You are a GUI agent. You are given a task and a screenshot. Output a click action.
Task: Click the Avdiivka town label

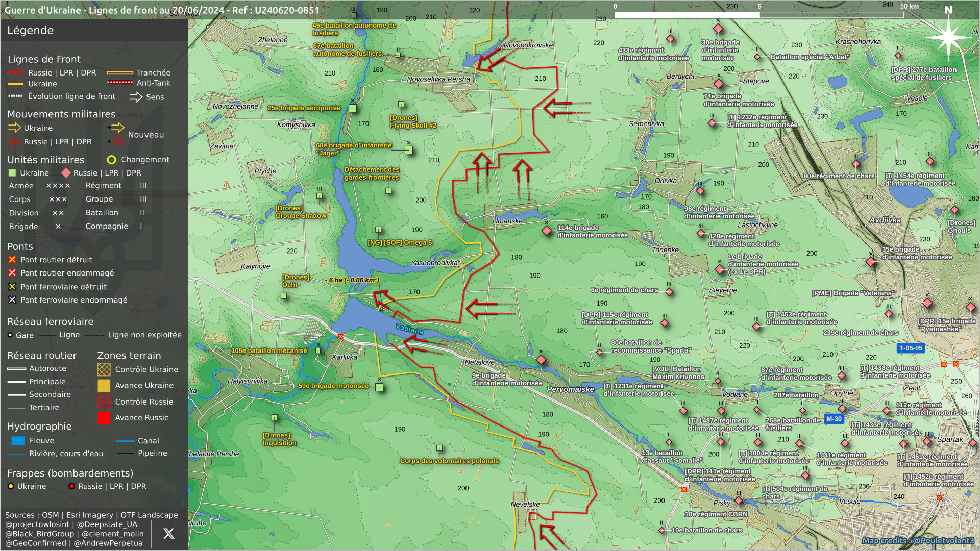(885, 220)
